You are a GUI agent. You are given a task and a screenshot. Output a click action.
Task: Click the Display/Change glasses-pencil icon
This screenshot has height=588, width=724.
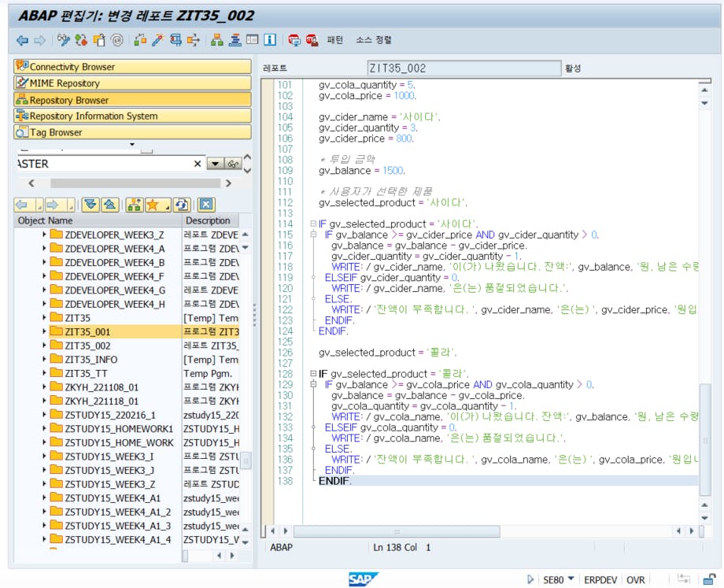pos(64,39)
